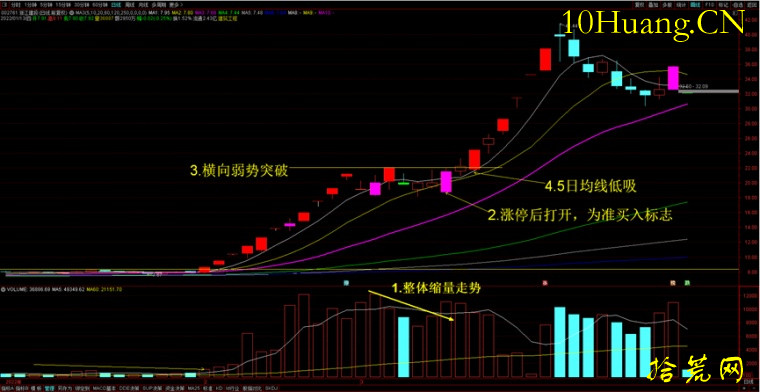The image size is (760, 392).
Task: Select the 60分钟 period tab
Action: pos(100,4)
